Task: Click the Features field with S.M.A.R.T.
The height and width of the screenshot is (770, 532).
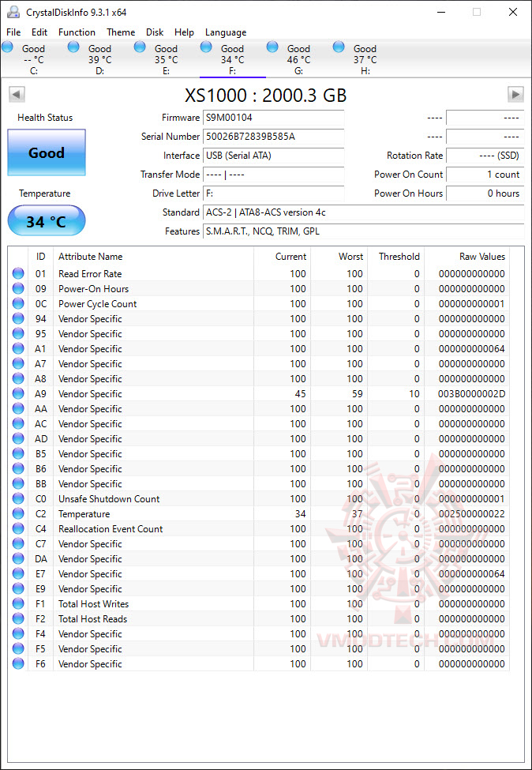Action: coord(364,231)
